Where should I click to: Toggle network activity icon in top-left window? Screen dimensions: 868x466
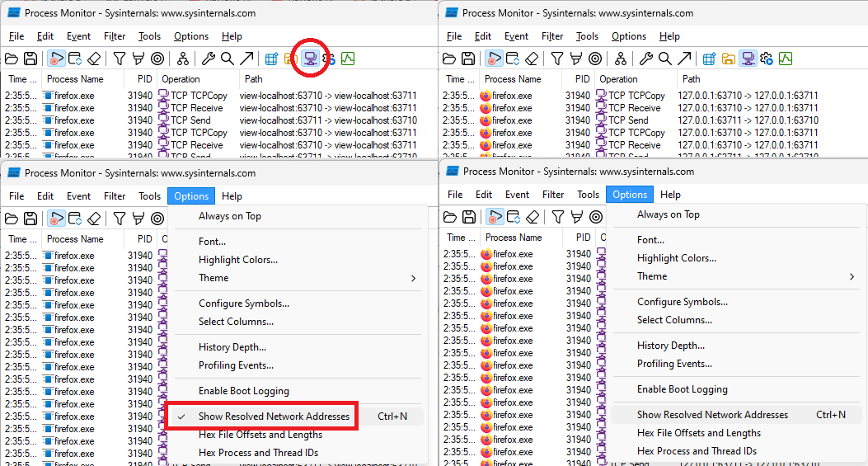[310, 59]
